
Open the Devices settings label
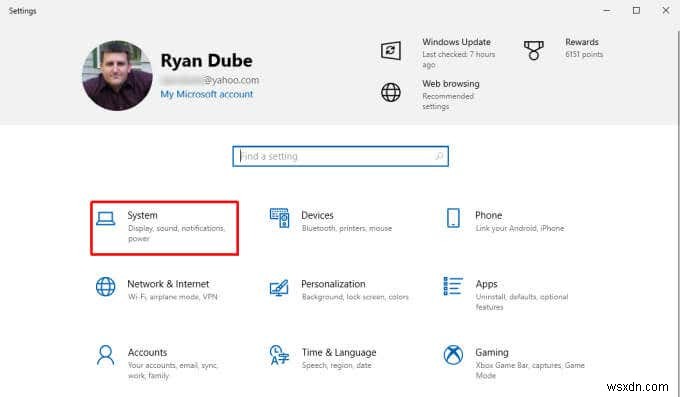(x=317, y=215)
